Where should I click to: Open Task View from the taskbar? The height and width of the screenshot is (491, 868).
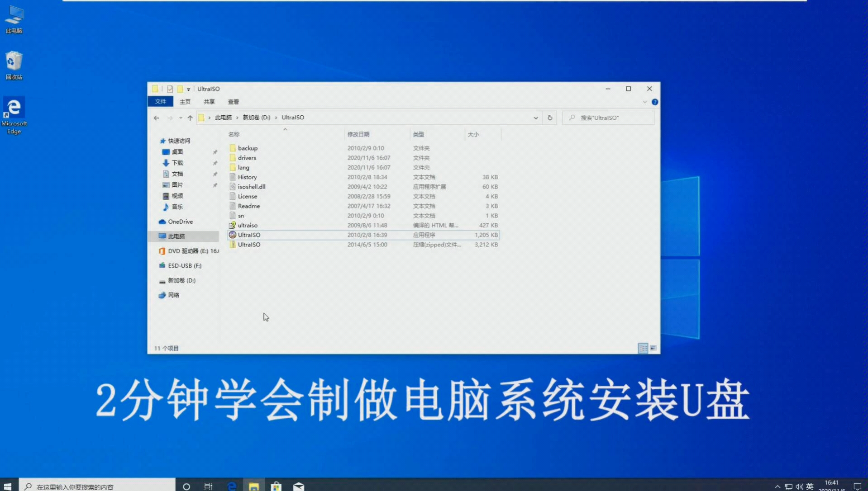pyautogui.click(x=208, y=486)
